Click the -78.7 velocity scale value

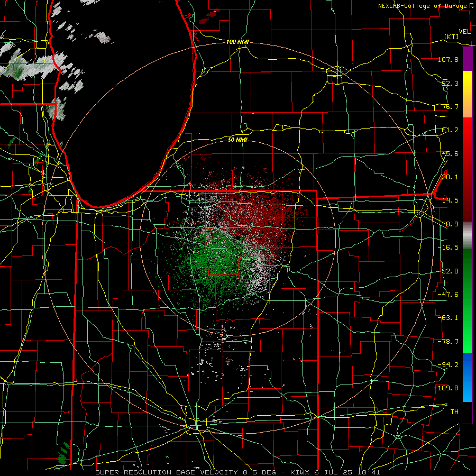448,342
